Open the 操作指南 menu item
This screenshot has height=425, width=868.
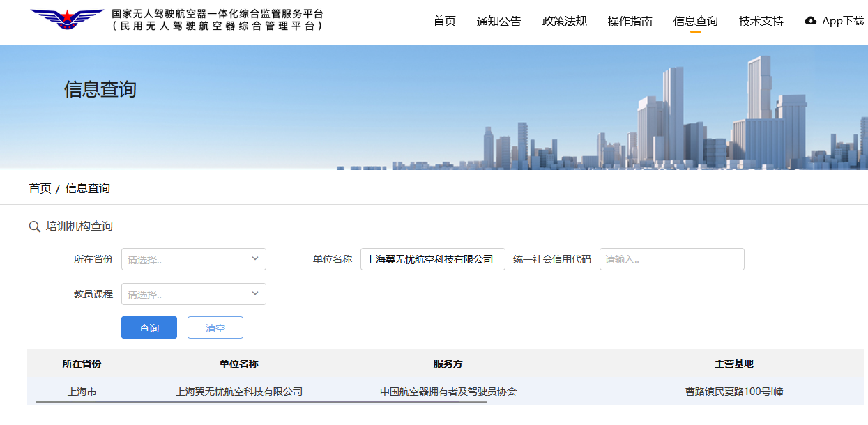[x=630, y=21]
